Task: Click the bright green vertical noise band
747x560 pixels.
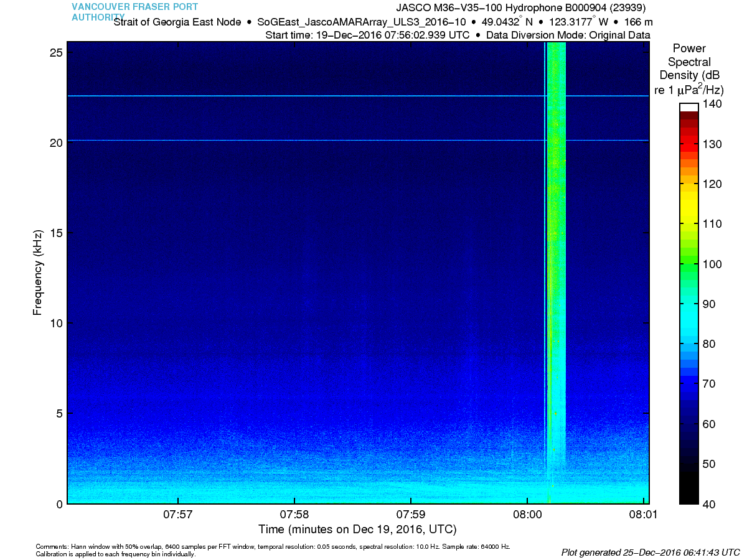Action: [x=557, y=249]
